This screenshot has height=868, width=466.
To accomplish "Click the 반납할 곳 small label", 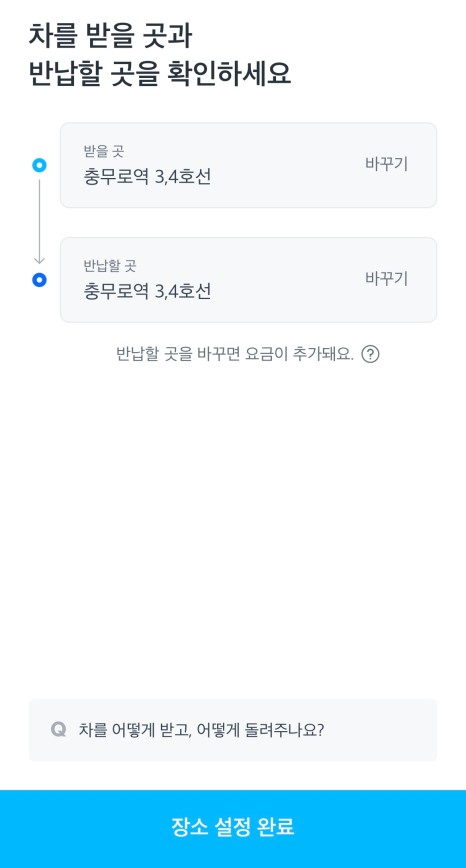I will click(110, 266).
